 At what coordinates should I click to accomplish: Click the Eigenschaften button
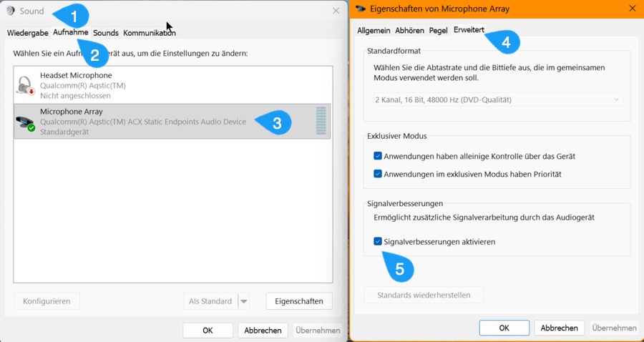click(x=299, y=301)
